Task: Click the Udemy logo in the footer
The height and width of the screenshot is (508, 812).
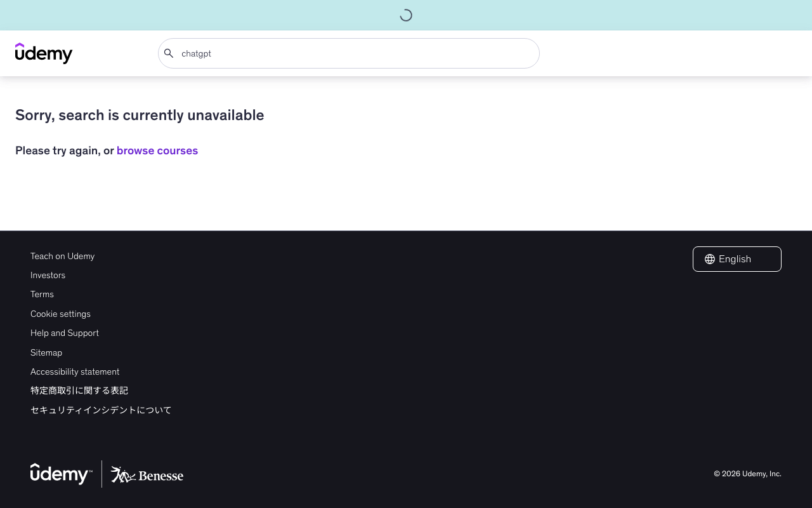Action: tap(61, 474)
